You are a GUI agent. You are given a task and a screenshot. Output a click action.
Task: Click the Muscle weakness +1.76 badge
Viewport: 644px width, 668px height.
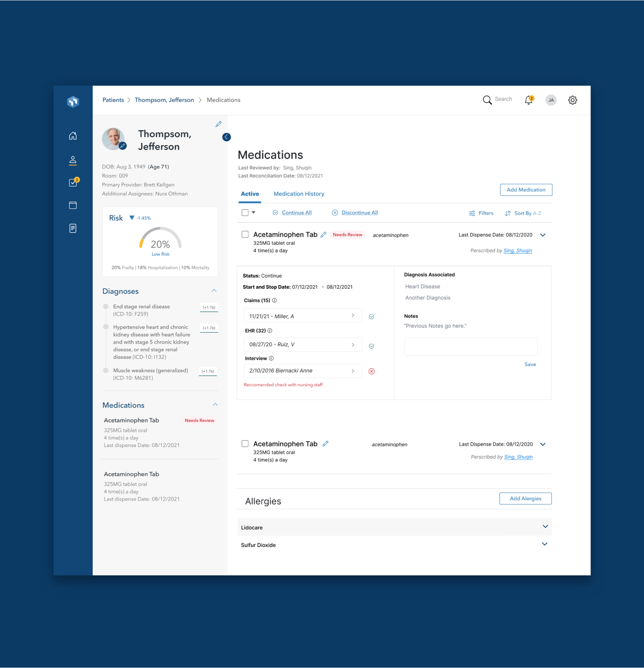[x=208, y=371]
